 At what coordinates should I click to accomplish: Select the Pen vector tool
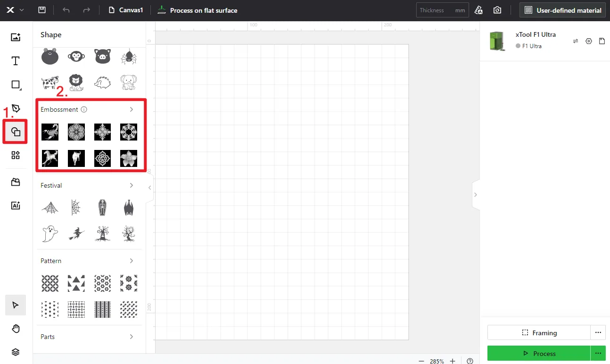pos(16,108)
